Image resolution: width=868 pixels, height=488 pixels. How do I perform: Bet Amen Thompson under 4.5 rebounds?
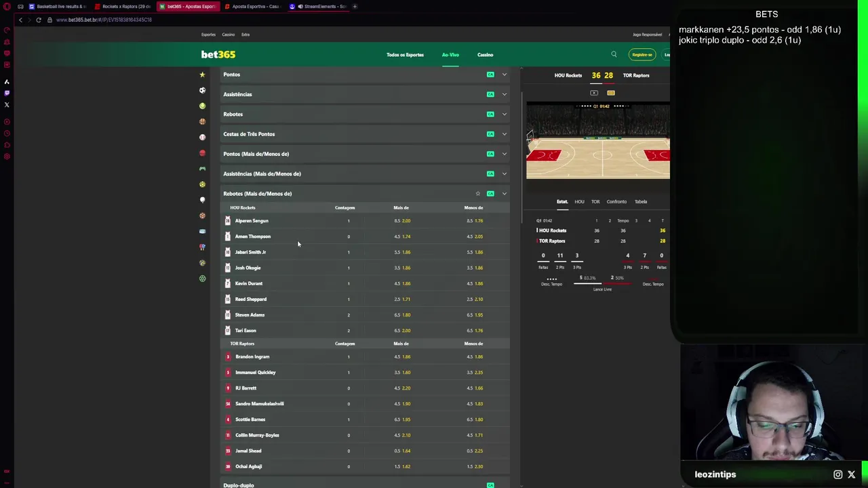click(474, 237)
